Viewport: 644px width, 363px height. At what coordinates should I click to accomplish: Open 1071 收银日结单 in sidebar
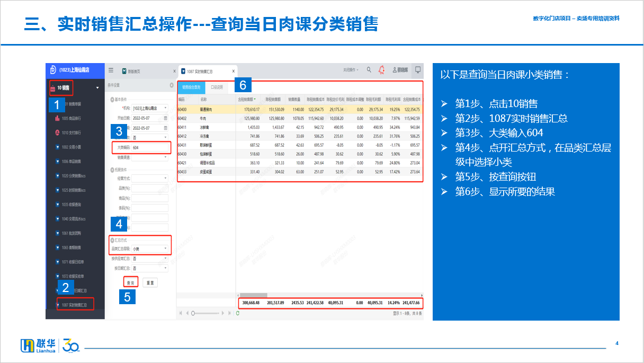[x=71, y=262]
